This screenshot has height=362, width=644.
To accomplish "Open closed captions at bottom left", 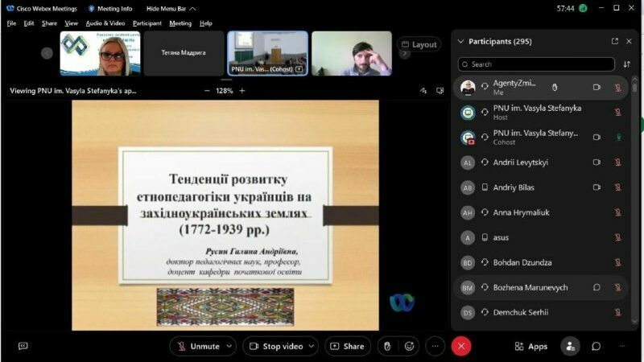I will (23, 346).
